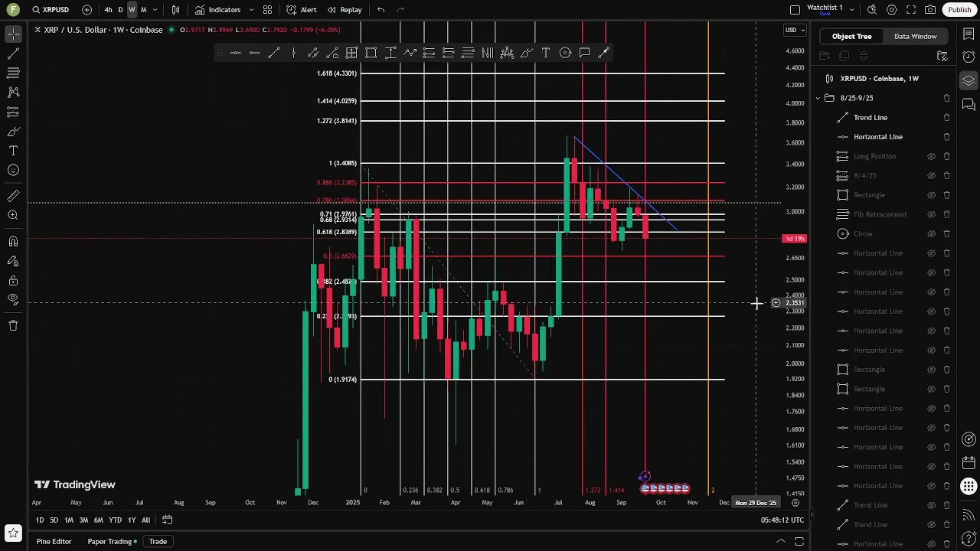Screen dimensions: 980x551
Task: Select the monthly M timeframe
Action: coord(143,10)
